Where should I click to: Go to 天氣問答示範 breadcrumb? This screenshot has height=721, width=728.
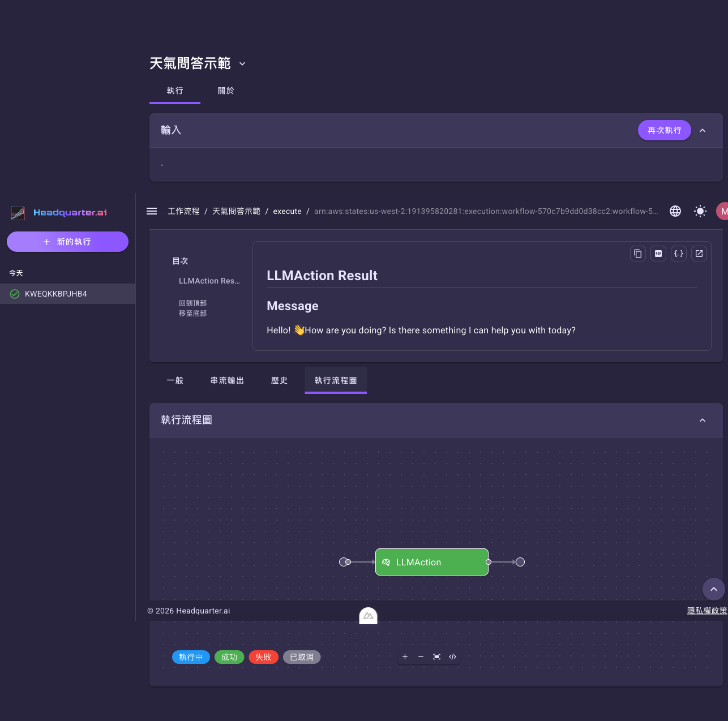click(236, 211)
